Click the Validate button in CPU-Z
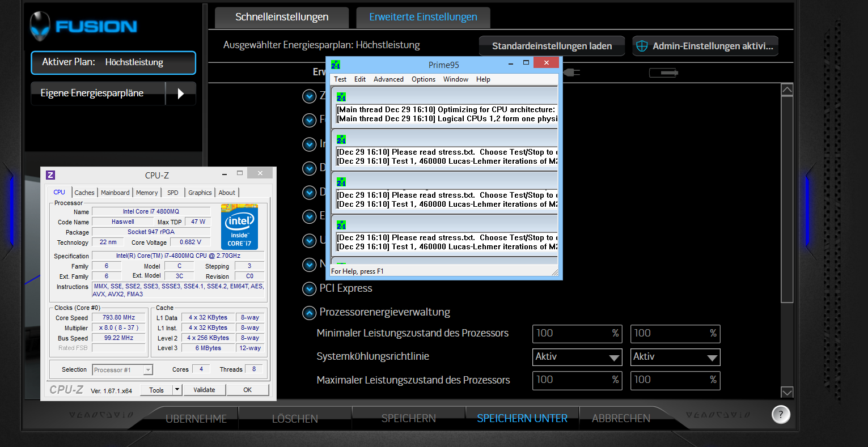 (204, 390)
